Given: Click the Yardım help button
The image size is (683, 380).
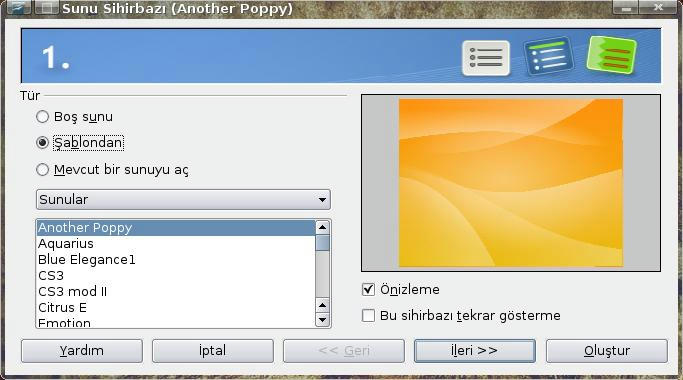Looking at the screenshot, I should (82, 351).
